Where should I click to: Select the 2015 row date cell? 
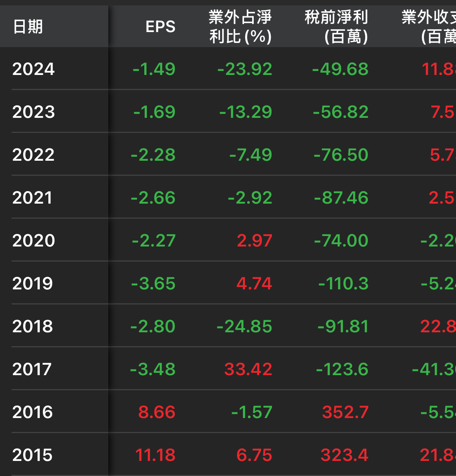(32, 455)
